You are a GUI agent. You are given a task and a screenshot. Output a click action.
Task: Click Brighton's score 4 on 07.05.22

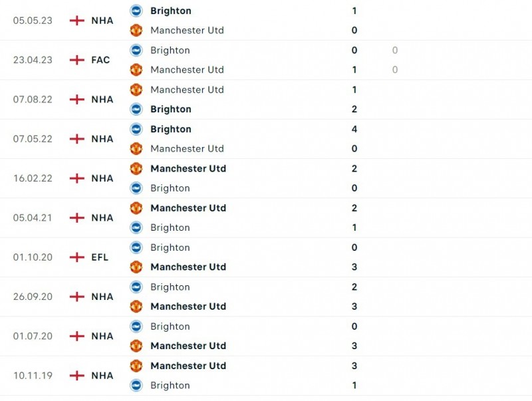(354, 129)
